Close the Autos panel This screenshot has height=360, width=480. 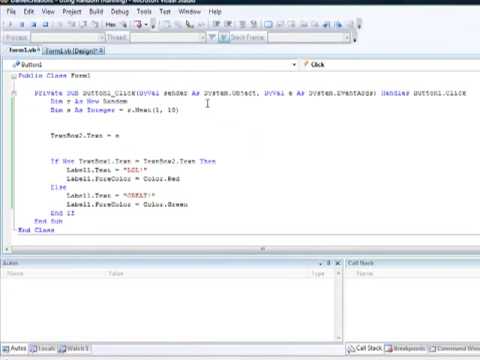pos(338,263)
